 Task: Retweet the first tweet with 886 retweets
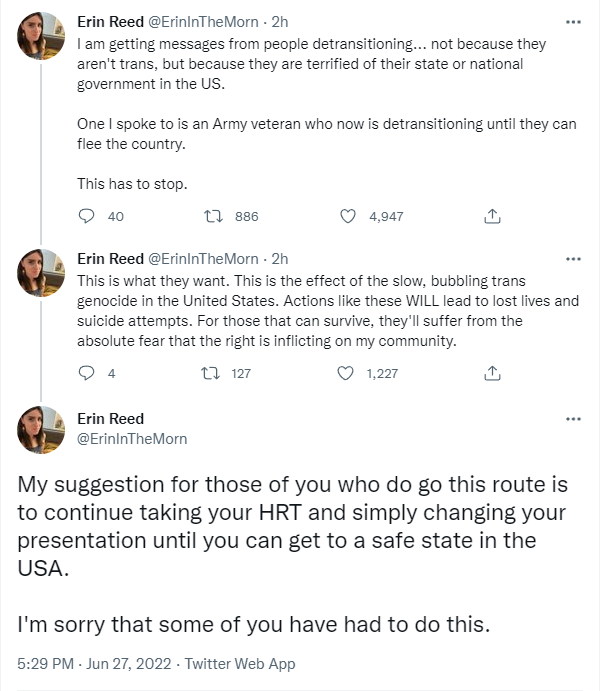pyautogui.click(x=213, y=216)
